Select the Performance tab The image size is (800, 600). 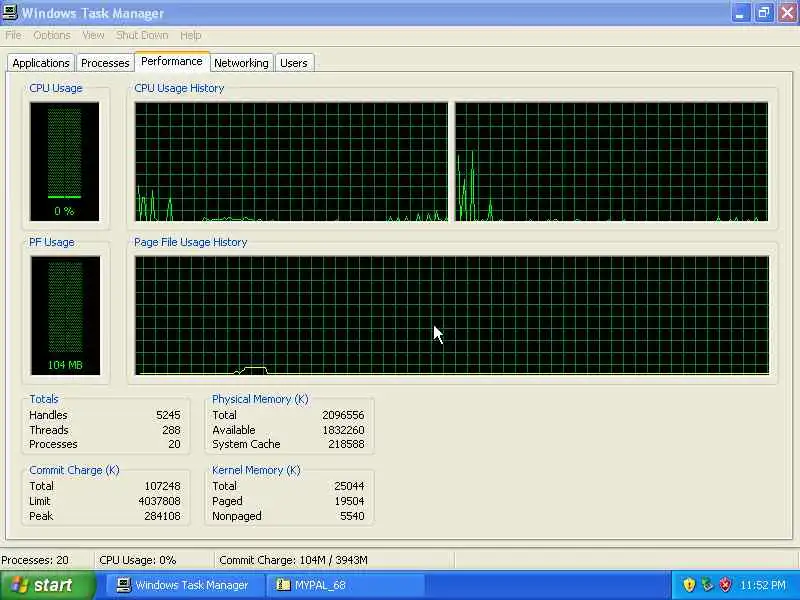pos(171,61)
